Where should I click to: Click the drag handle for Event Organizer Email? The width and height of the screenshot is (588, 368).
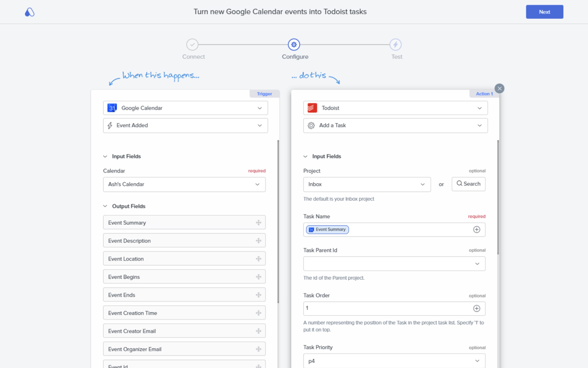(x=259, y=349)
